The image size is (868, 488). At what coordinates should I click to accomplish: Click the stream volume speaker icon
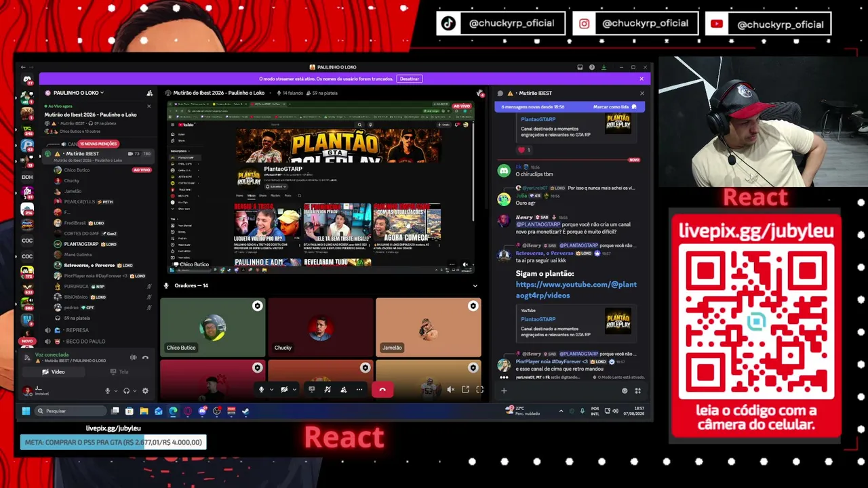click(450, 389)
